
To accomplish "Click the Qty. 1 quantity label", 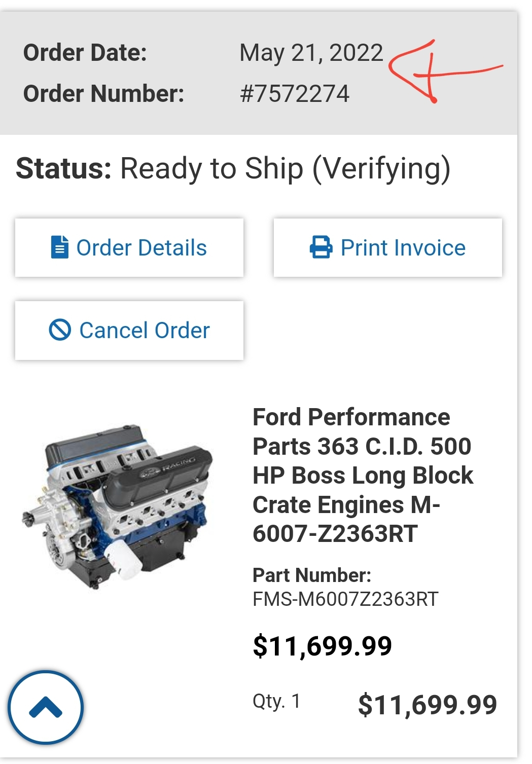I will pos(277,702).
